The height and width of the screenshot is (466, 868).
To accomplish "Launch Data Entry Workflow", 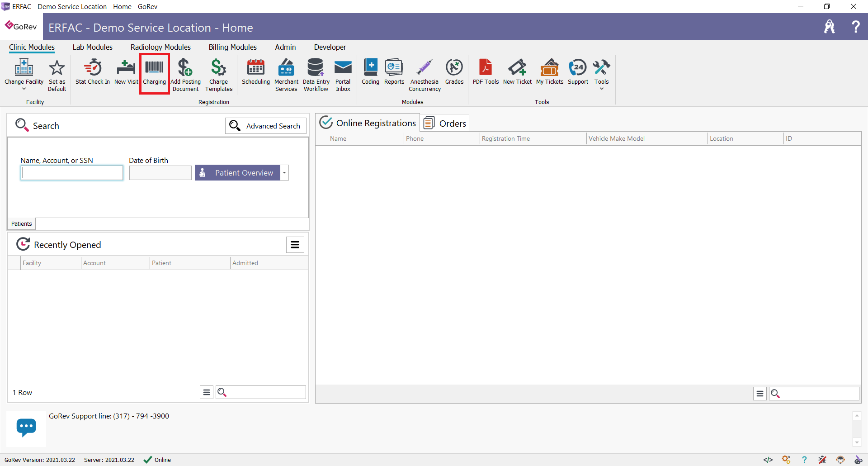I will coord(316,75).
